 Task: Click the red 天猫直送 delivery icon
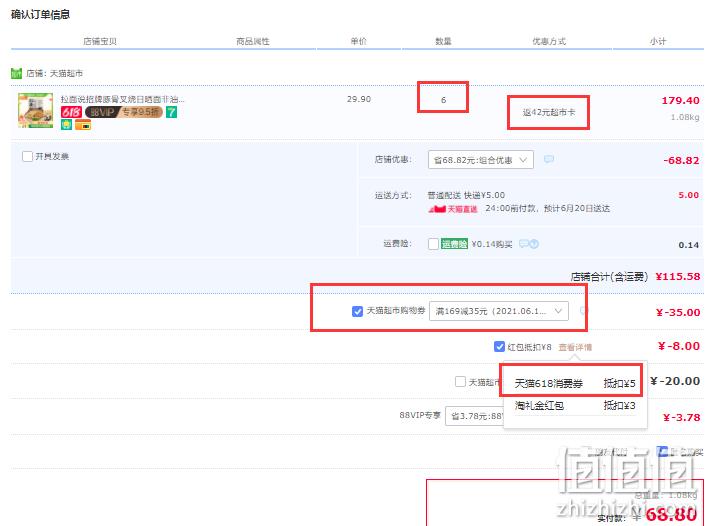[452, 209]
